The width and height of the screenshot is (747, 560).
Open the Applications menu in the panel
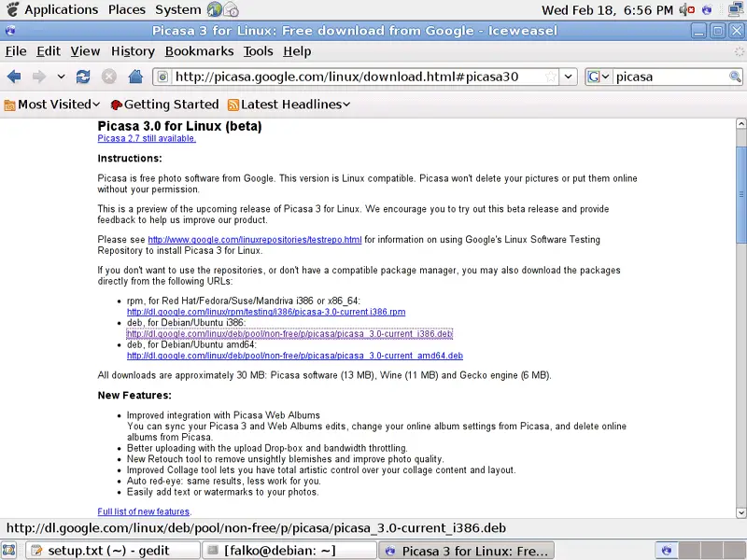click(62, 9)
